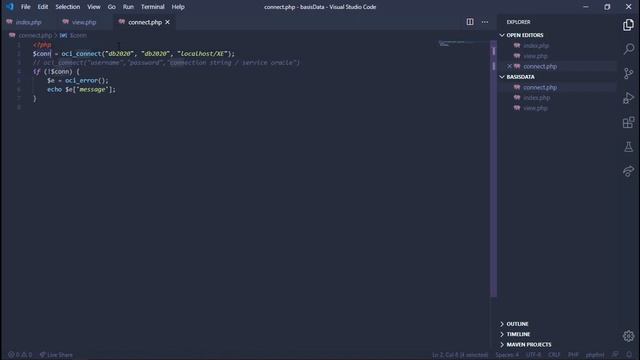The height and width of the screenshot is (360, 640).
Task: Click the line and column status indicator
Action: point(460,355)
